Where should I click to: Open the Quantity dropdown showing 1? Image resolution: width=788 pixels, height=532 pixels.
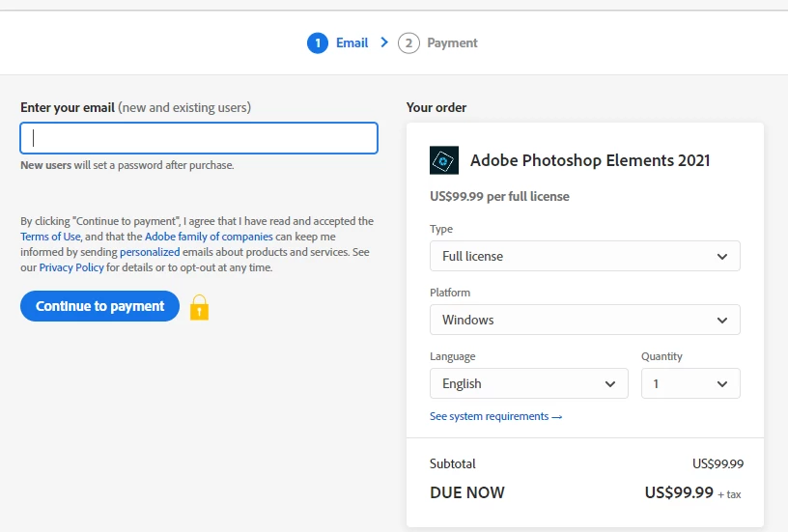click(690, 384)
